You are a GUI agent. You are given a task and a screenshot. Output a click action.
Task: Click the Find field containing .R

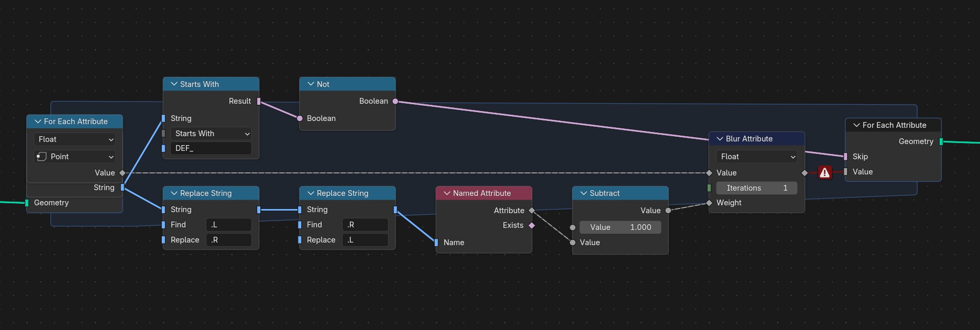pyautogui.click(x=365, y=225)
